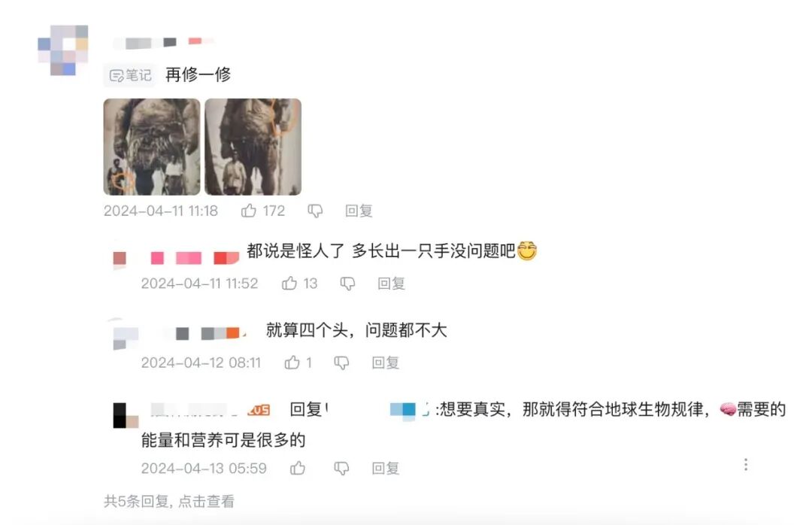The image size is (812, 525).
Task: Expand all 5 replies via 共5条回复 link
Action: click(x=169, y=501)
